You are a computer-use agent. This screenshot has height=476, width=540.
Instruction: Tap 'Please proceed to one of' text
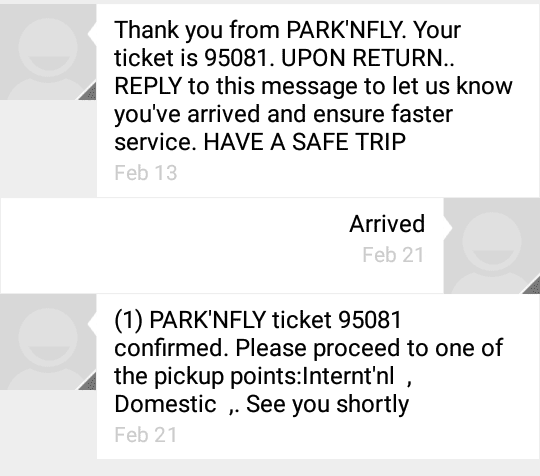[369, 348]
